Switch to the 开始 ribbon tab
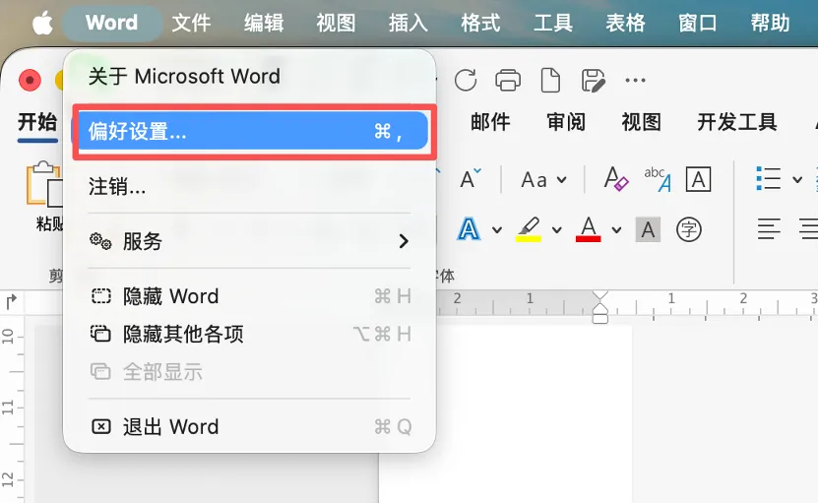 [37, 122]
